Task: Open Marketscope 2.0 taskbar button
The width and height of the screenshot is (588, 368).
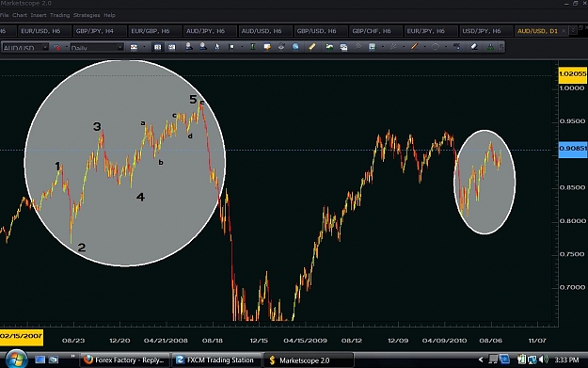Action: click(x=309, y=360)
